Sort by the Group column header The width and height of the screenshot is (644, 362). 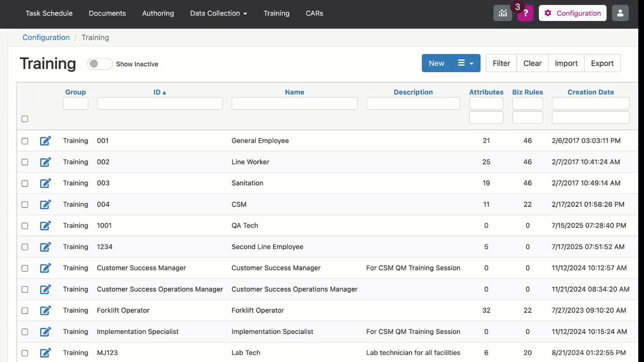click(76, 92)
